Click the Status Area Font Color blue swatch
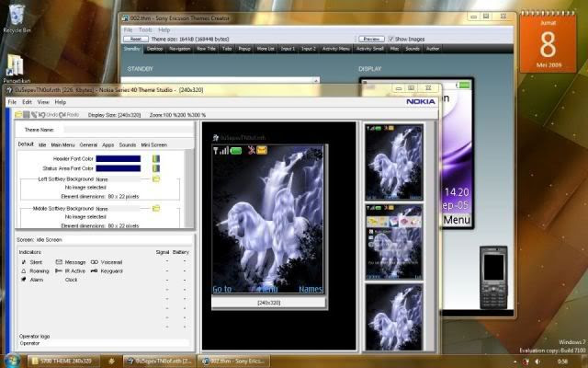This screenshot has height=368, width=588. click(119, 168)
